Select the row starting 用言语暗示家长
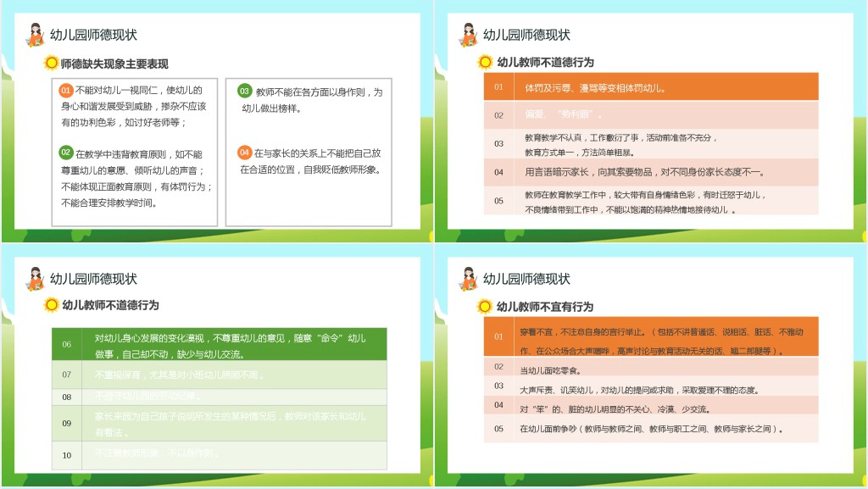Viewport: 868px width, 489px height. (x=651, y=173)
